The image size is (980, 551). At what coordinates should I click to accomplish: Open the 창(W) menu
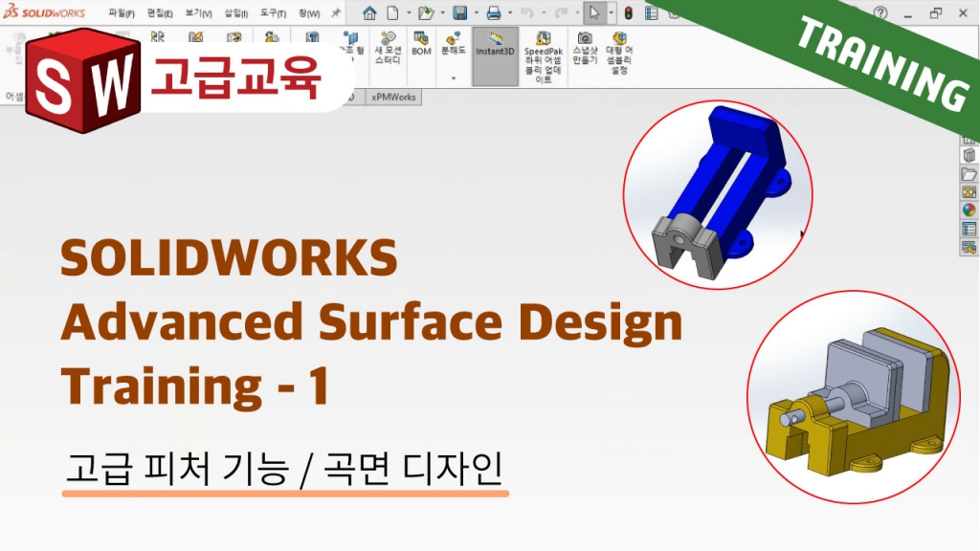click(309, 13)
